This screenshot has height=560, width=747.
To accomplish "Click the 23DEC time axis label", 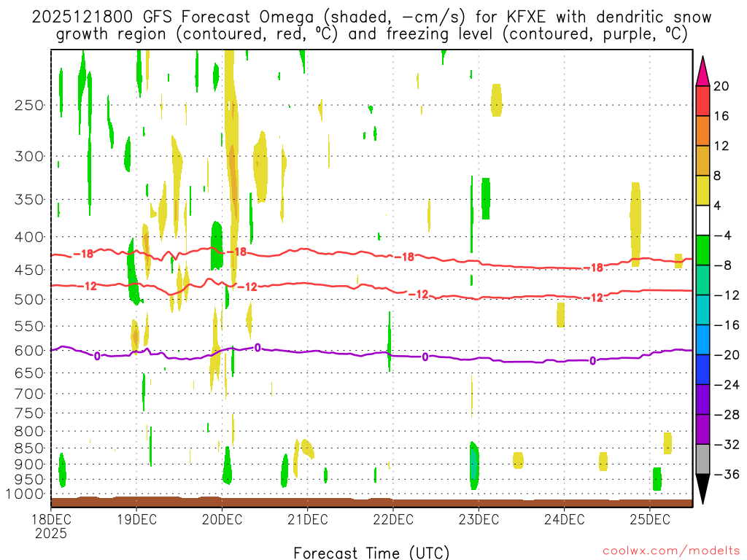I will (479, 519).
